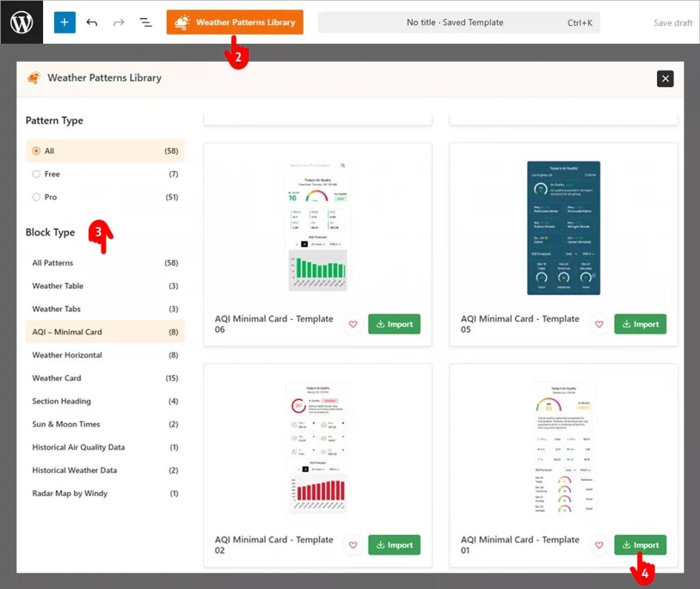This screenshot has width=700, height=589.
Task: Favorite AQI Minimal Card Template 06 heart
Action: coord(353,324)
